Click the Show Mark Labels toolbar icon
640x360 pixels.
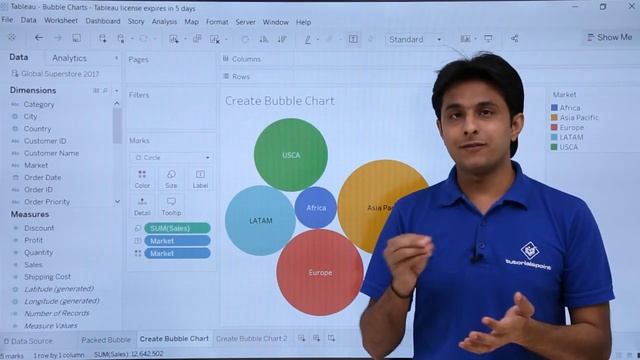tap(353, 39)
